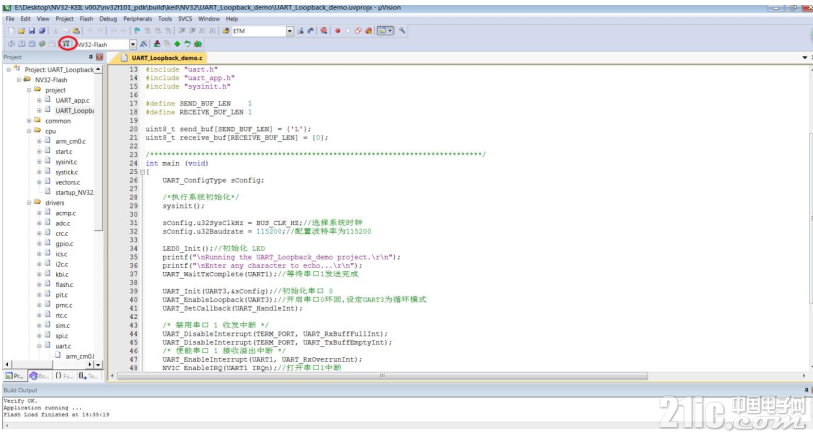This screenshot has width=813, height=438.
Task: Open Options for Target wand icon
Action: click(x=143, y=44)
